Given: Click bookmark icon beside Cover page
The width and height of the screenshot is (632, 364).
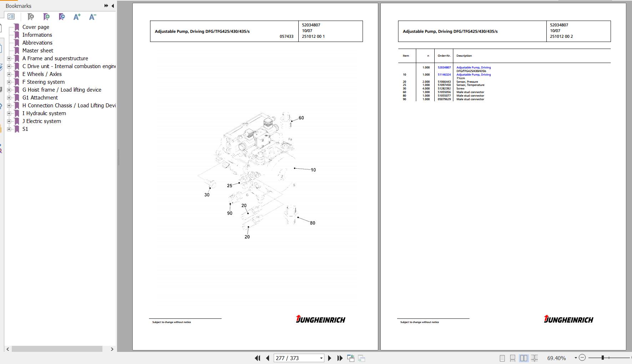Looking at the screenshot, I should pos(16,27).
